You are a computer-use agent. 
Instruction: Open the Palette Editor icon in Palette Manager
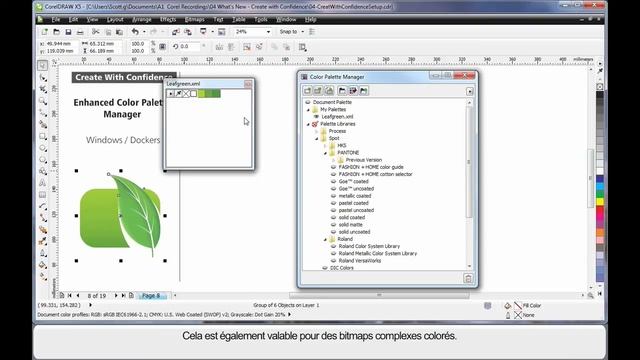(353, 91)
